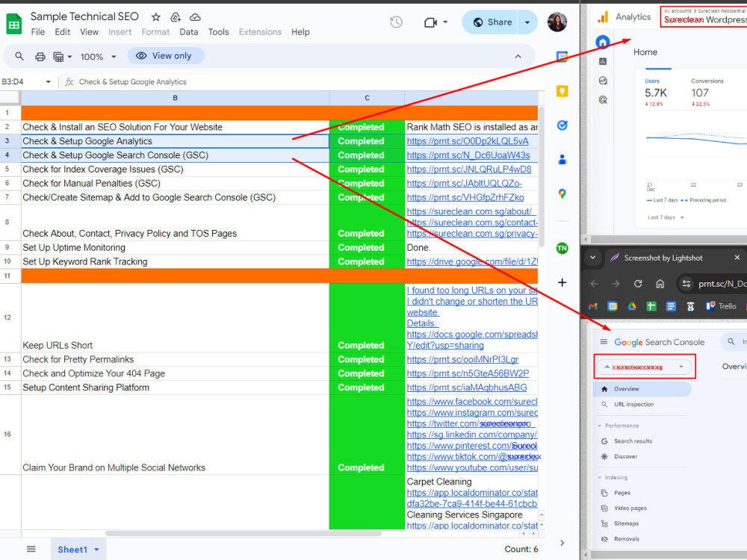The width and height of the screenshot is (747, 560).
Task: Open the View menu
Action: [89, 32]
